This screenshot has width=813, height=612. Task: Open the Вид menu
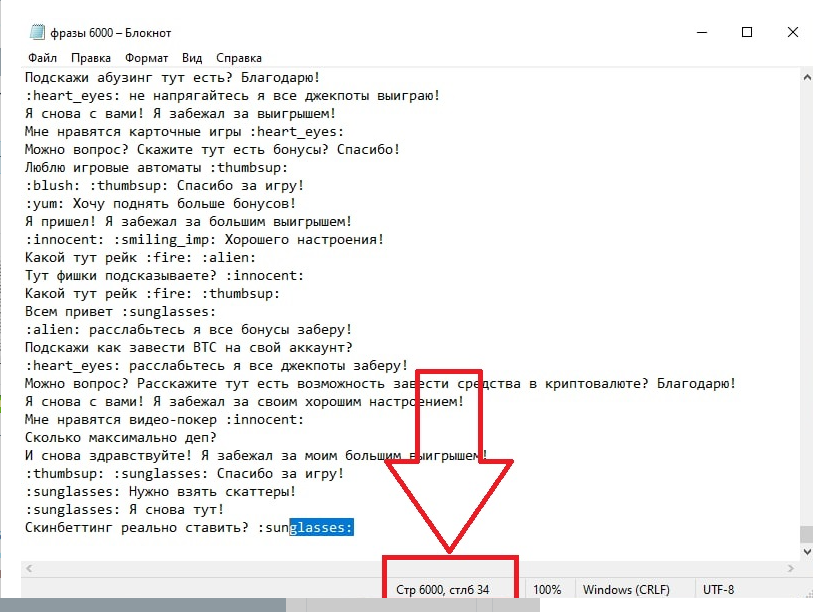(x=192, y=58)
